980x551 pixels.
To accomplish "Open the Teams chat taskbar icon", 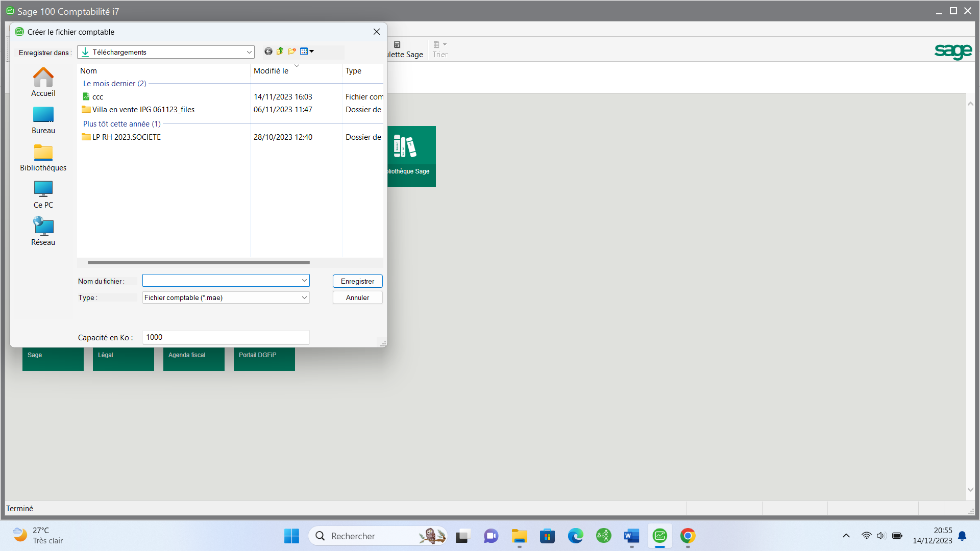I will tap(491, 536).
